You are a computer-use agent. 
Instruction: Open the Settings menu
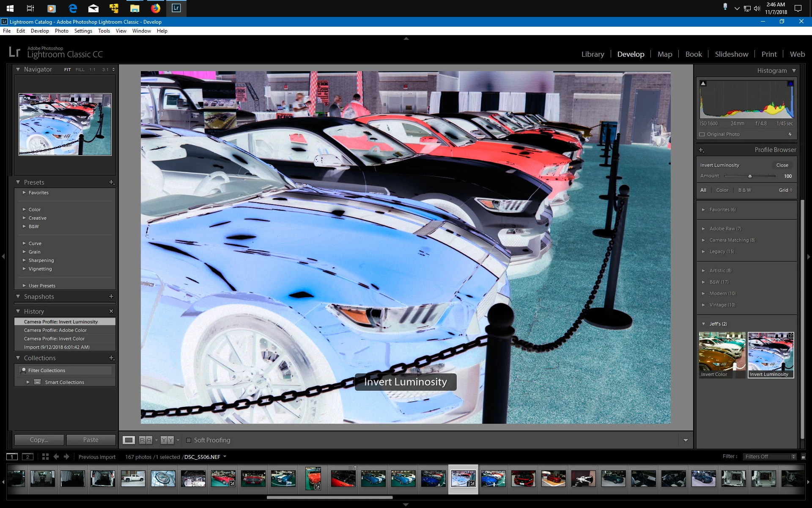[x=83, y=31]
